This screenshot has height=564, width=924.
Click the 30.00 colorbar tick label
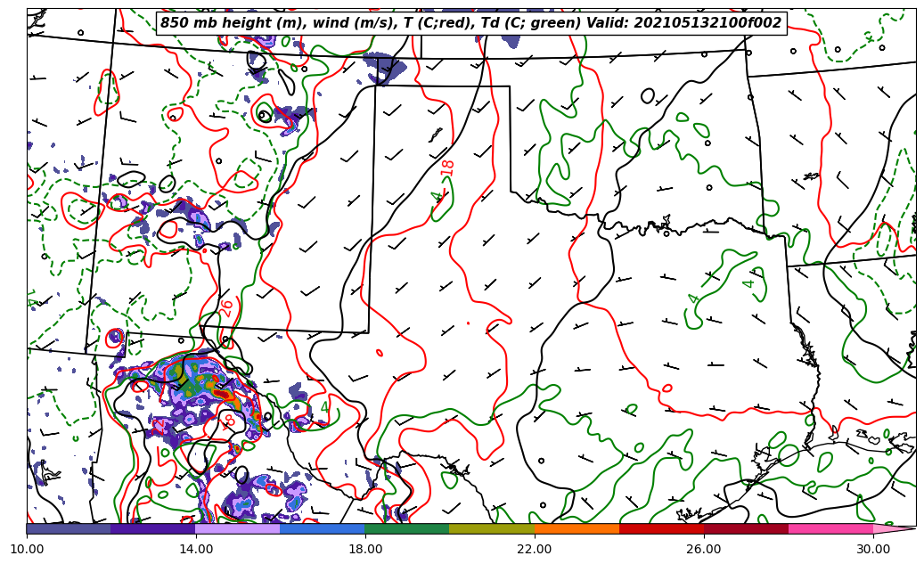pos(873,549)
